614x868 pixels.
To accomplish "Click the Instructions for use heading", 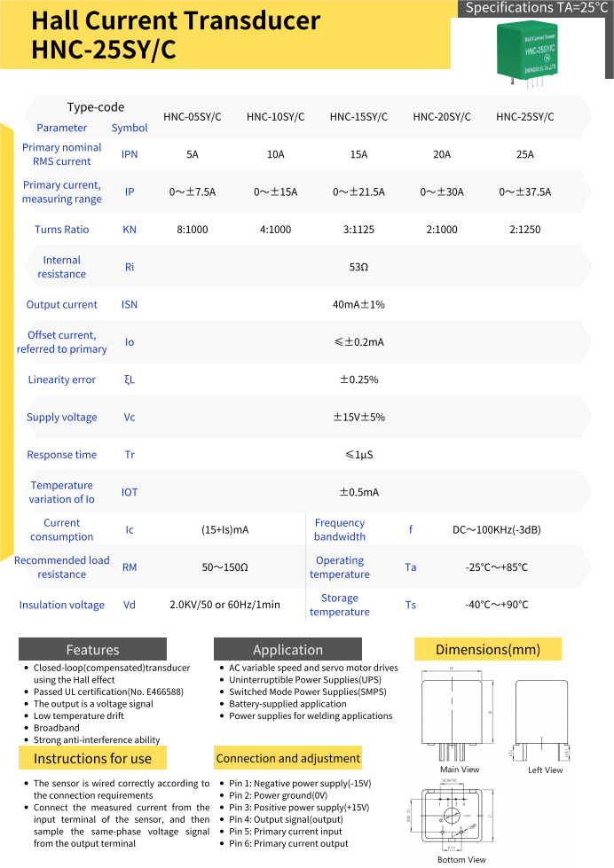I will click(x=92, y=758).
